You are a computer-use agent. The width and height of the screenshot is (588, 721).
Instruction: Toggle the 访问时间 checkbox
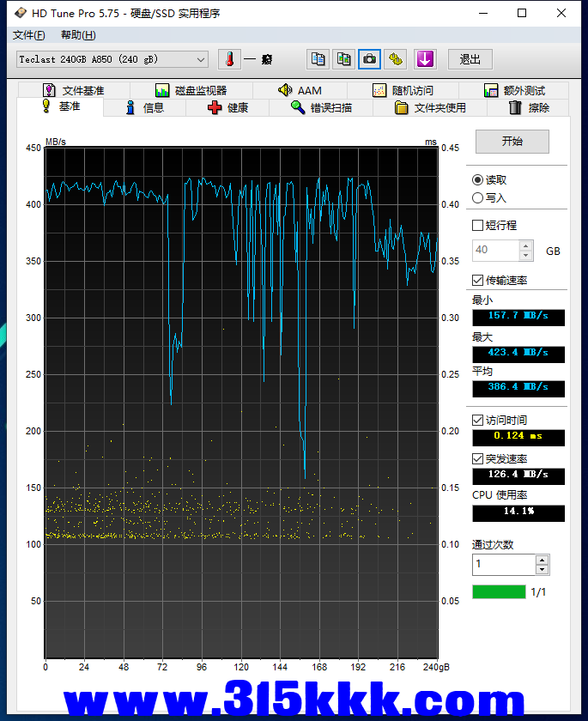[477, 420]
